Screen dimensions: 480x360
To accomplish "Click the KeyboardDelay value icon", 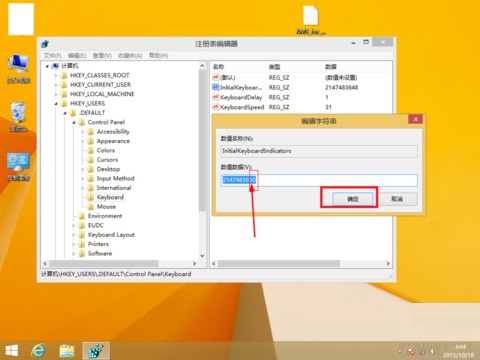I will (216, 97).
